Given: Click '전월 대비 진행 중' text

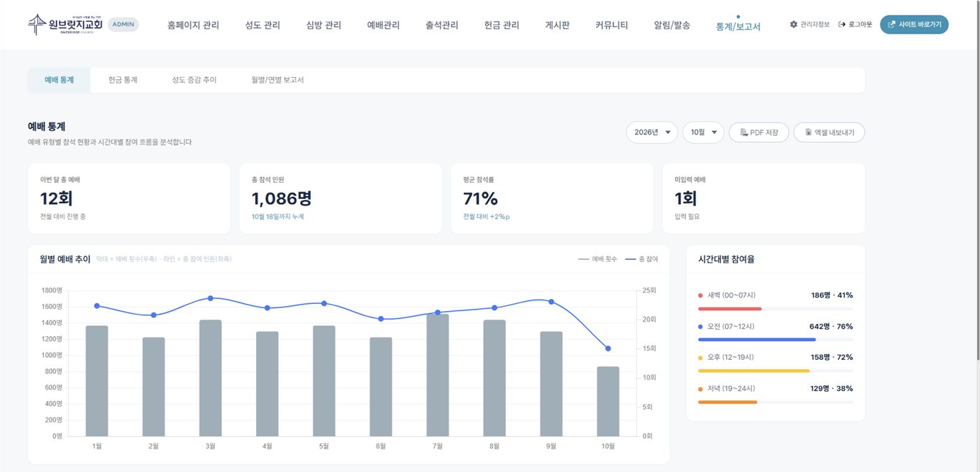Looking at the screenshot, I should point(63,216).
